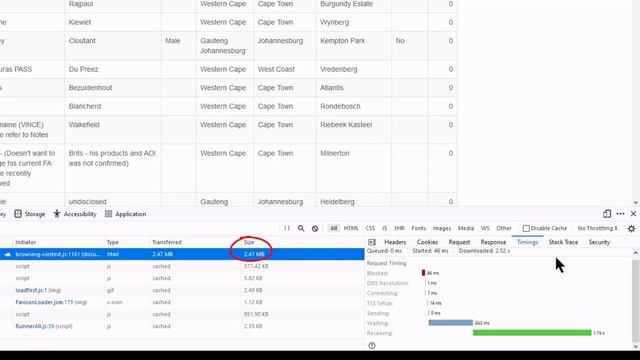Click the gif type cell
This screenshot has width=640, height=360.
click(x=110, y=290)
